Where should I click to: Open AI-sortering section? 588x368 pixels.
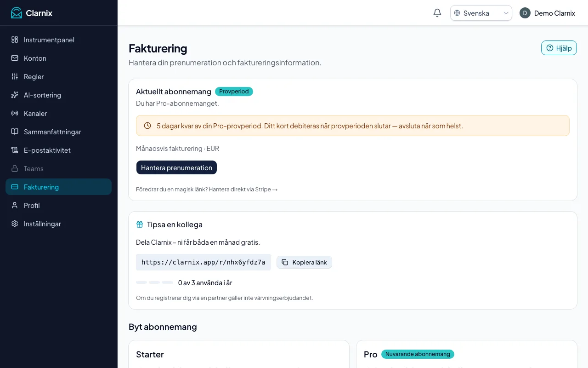pyautogui.click(x=58, y=95)
